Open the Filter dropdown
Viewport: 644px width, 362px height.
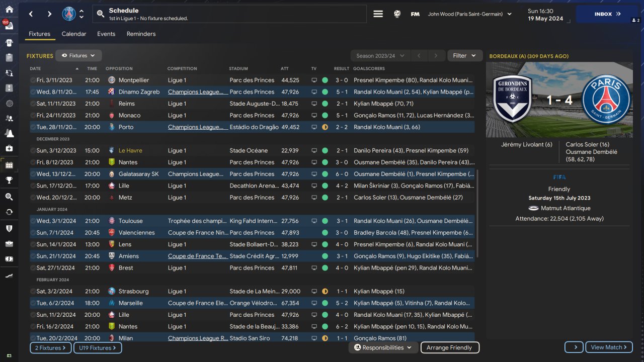tap(464, 56)
